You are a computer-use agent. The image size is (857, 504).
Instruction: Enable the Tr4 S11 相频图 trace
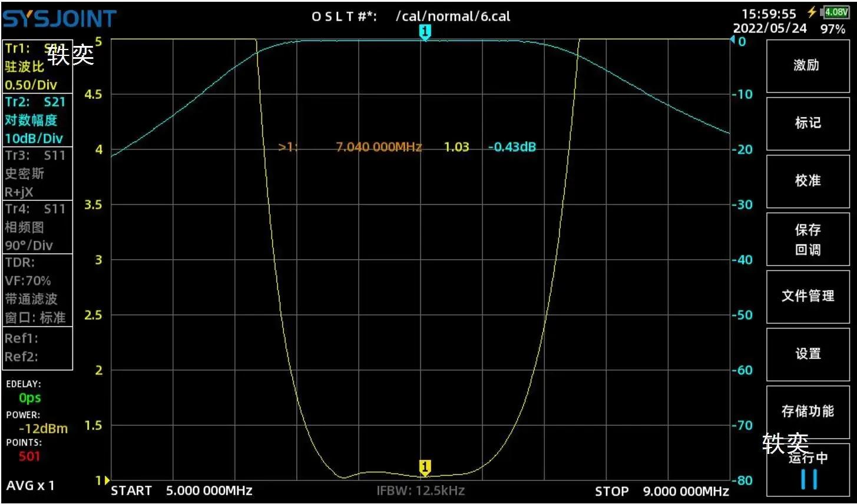tap(38, 227)
